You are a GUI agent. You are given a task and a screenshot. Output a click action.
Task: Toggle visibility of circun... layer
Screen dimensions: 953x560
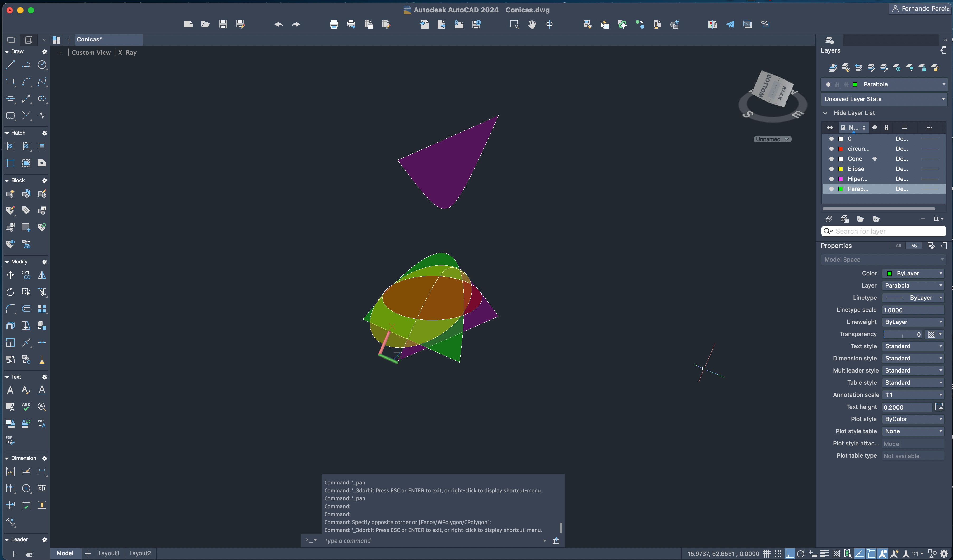(831, 149)
